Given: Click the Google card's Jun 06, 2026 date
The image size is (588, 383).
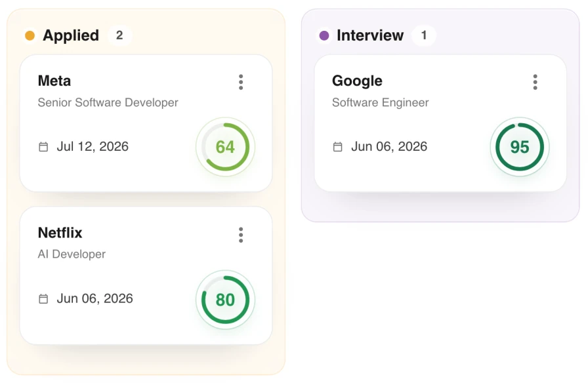Looking at the screenshot, I should point(389,146).
